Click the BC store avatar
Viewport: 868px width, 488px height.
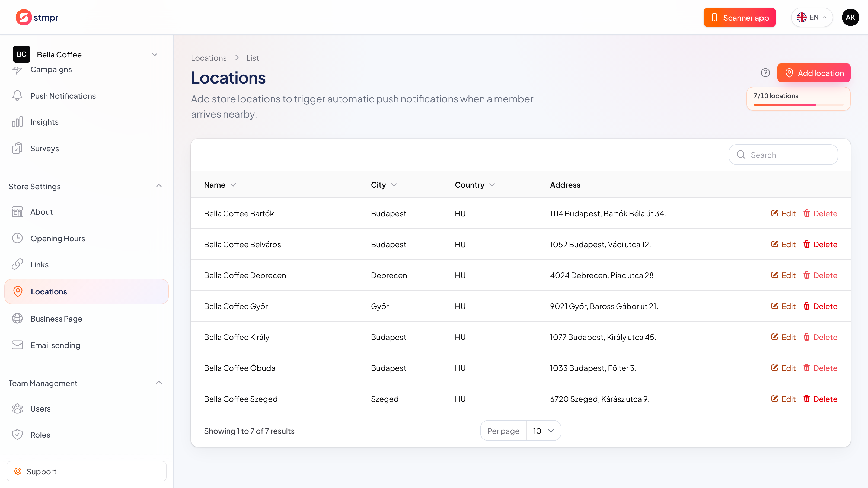pos(22,54)
